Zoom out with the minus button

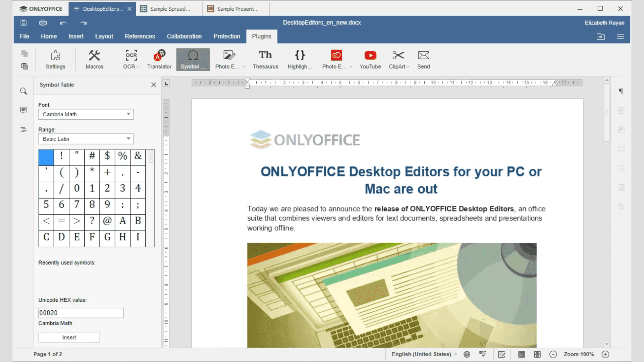tap(553, 354)
